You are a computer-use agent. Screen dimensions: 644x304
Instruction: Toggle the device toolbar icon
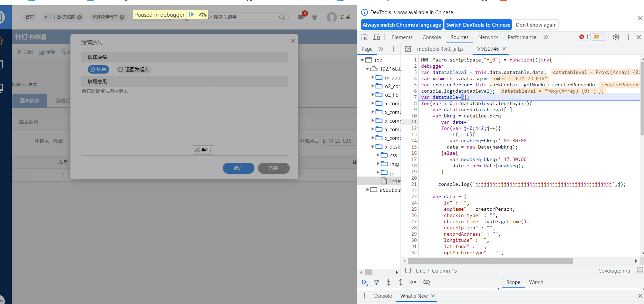[x=377, y=37]
